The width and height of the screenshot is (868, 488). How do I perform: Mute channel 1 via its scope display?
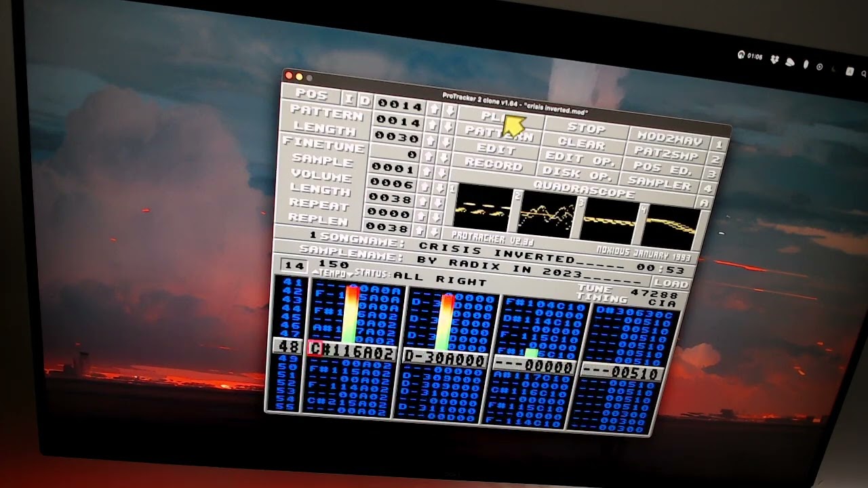483,207
